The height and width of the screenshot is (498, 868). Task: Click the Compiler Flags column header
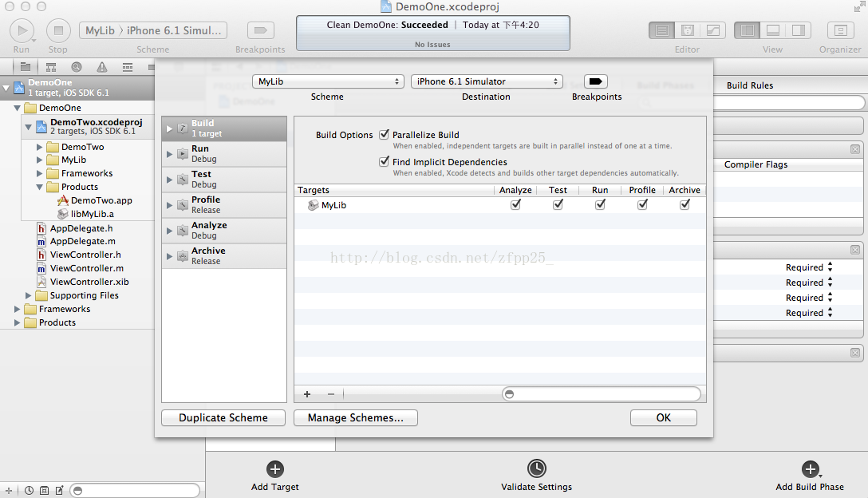point(756,164)
